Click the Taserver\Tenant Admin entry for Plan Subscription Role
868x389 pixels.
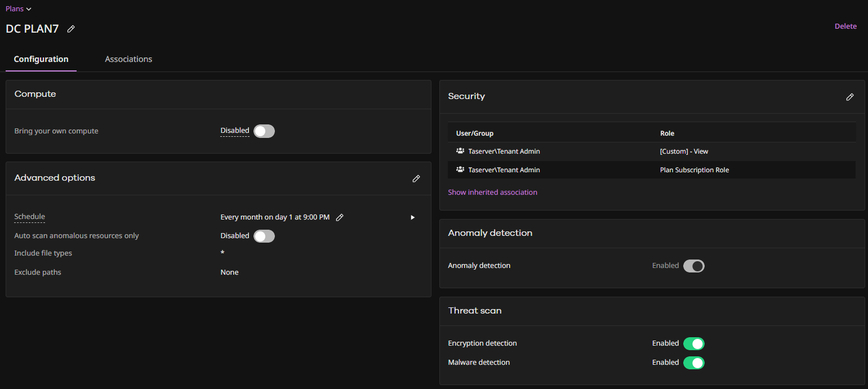(504, 170)
